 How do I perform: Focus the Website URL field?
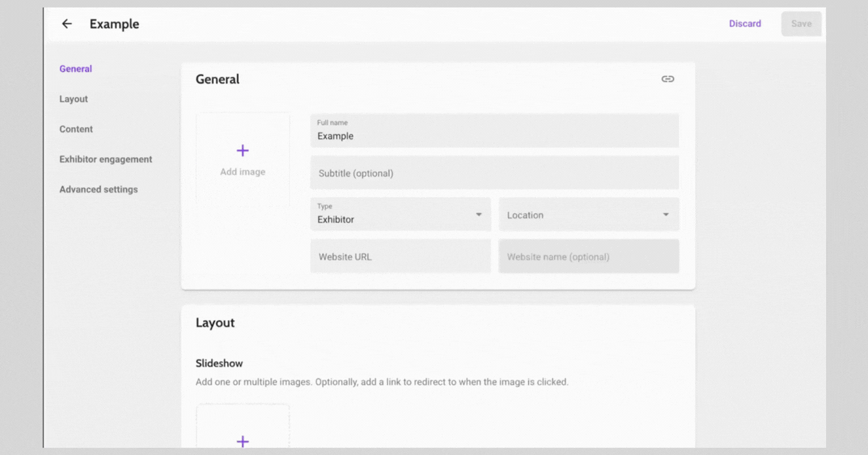[x=401, y=256]
